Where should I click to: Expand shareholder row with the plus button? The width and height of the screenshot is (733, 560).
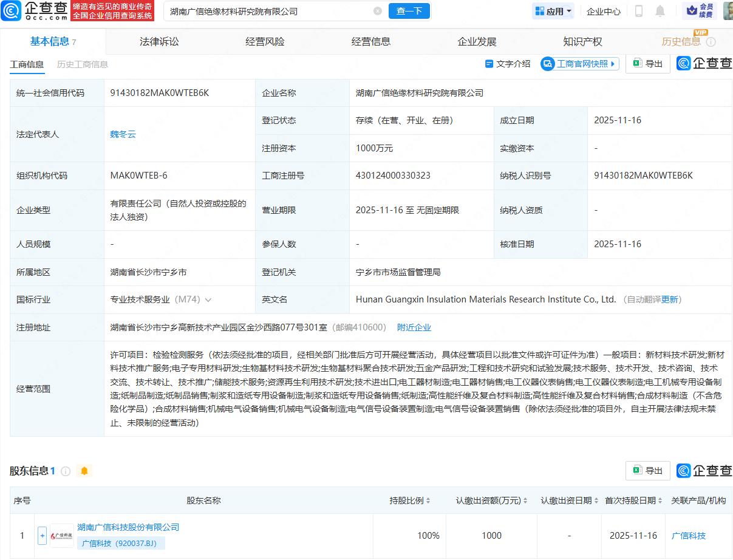click(x=42, y=536)
